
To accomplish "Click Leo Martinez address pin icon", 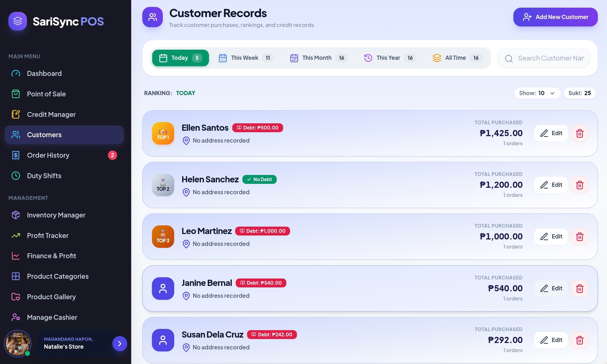I will (186, 244).
